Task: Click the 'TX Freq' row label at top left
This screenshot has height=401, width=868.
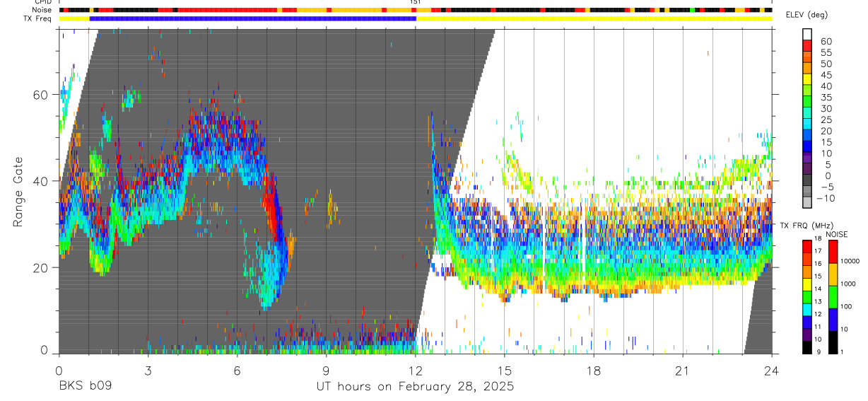Action: 37,19
